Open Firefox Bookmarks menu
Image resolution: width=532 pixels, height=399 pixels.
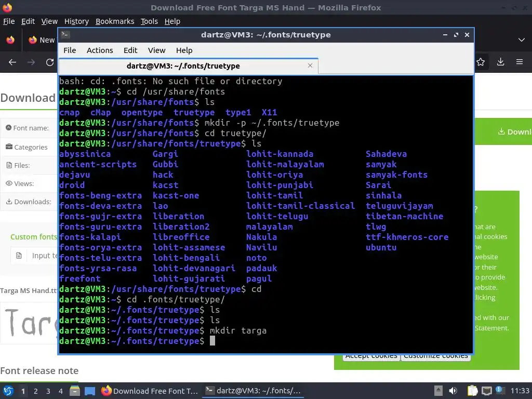pos(115,21)
